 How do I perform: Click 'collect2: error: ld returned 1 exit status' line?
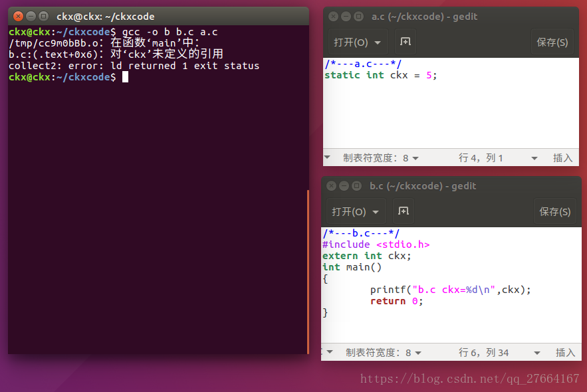coord(134,66)
